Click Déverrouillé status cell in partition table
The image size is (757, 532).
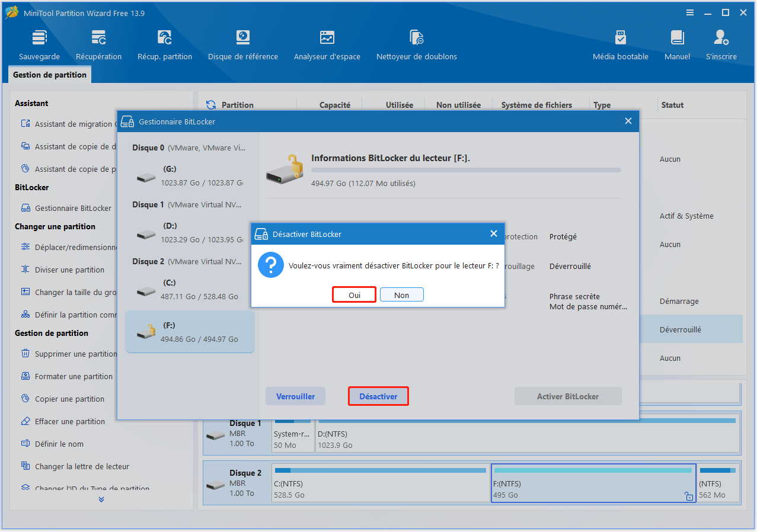tap(681, 330)
